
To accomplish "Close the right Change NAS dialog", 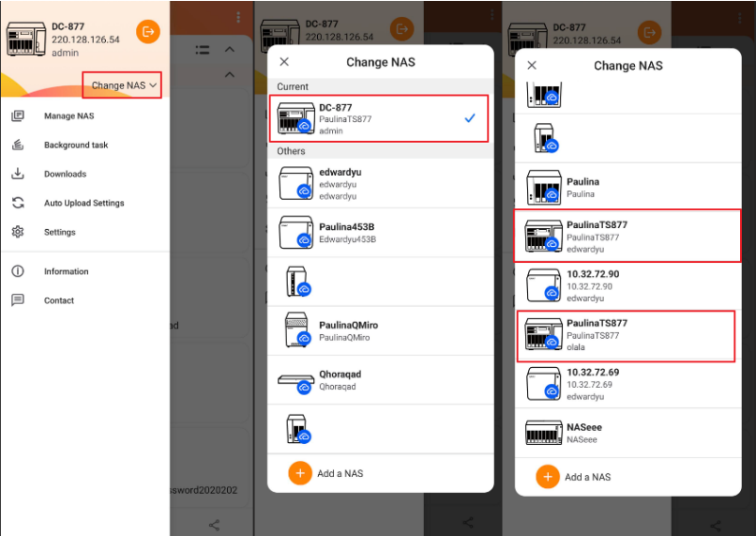I will [x=532, y=66].
